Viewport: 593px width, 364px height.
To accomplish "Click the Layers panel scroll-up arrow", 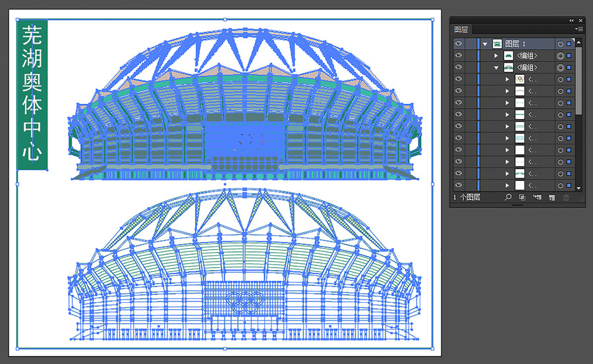I will 579,42.
